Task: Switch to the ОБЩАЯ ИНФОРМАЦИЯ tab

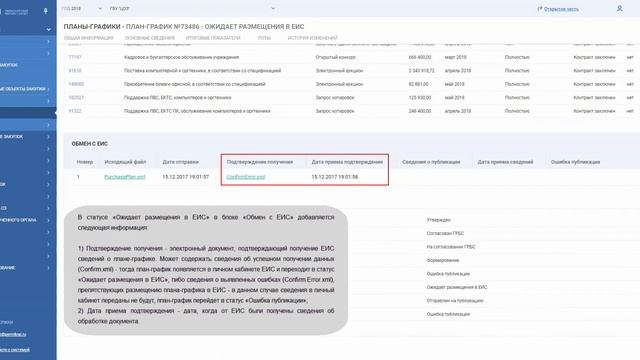Action: click(x=89, y=38)
